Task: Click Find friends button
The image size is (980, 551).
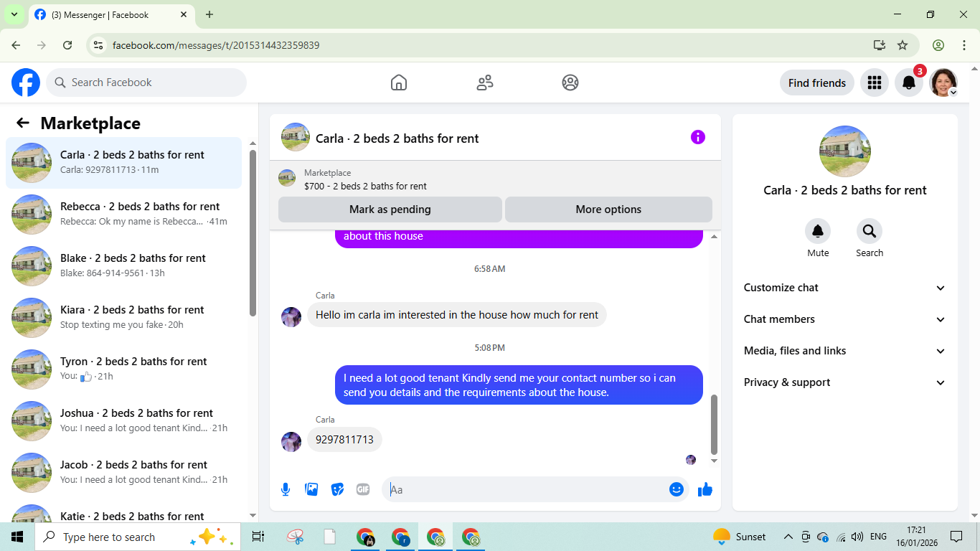Action: coord(817,83)
